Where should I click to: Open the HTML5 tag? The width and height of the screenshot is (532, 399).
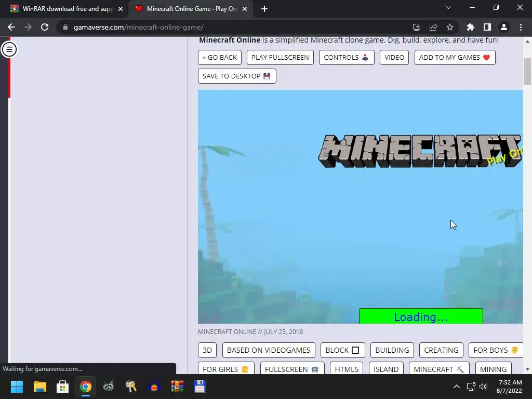[x=347, y=369]
